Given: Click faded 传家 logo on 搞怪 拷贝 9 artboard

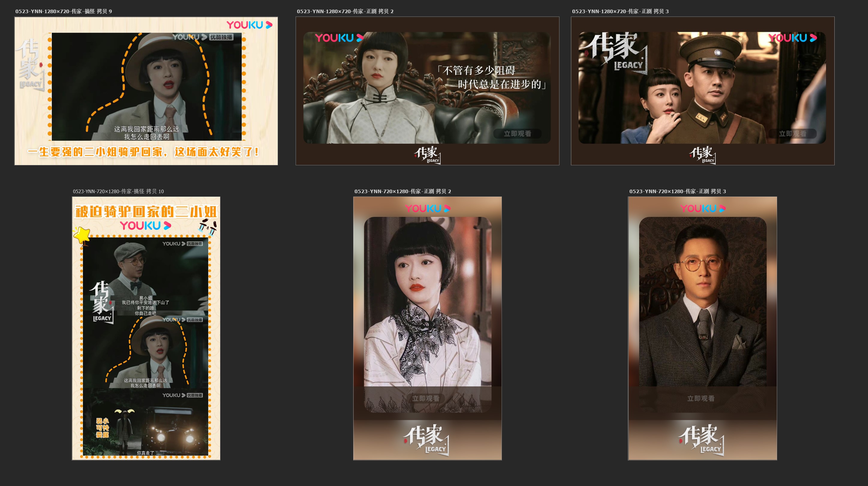Looking at the screenshot, I should point(31,65).
